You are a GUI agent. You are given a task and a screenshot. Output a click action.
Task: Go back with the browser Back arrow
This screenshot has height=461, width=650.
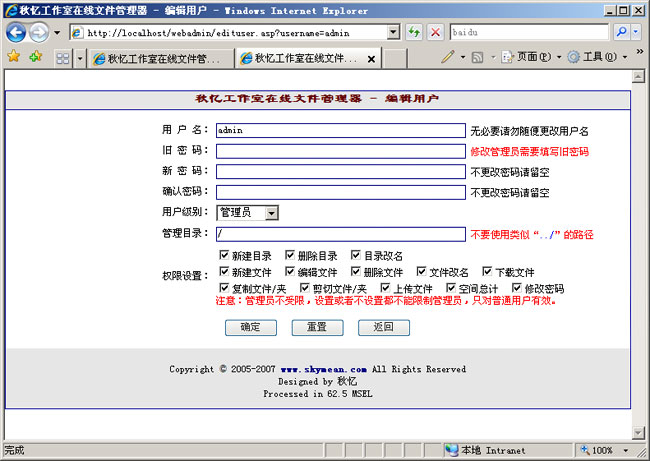[16, 32]
